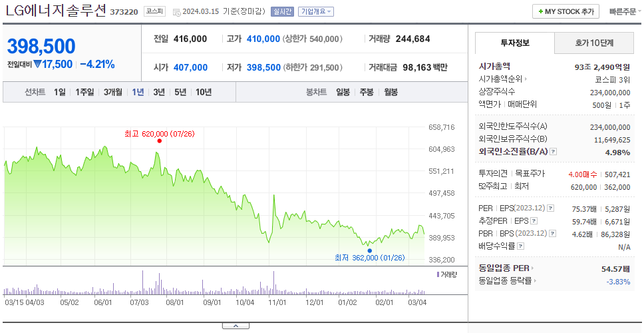
Task: Click the stock code 373220
Action: coord(124,12)
